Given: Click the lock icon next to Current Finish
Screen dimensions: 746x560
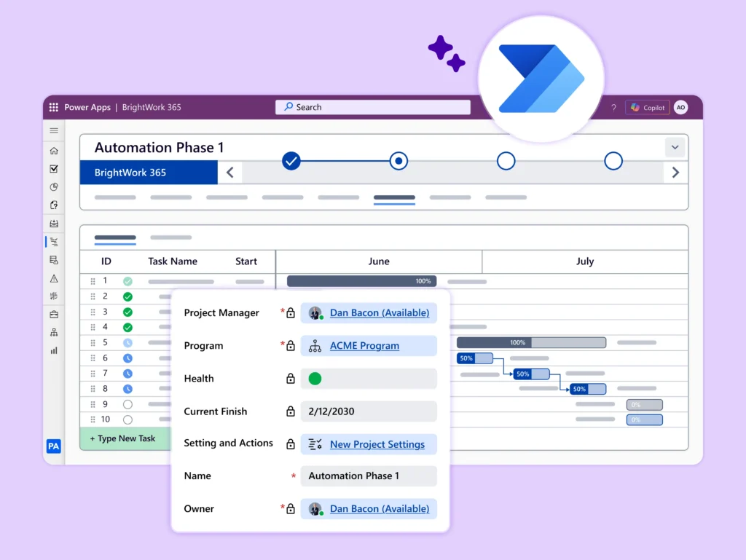Looking at the screenshot, I should click(x=290, y=411).
